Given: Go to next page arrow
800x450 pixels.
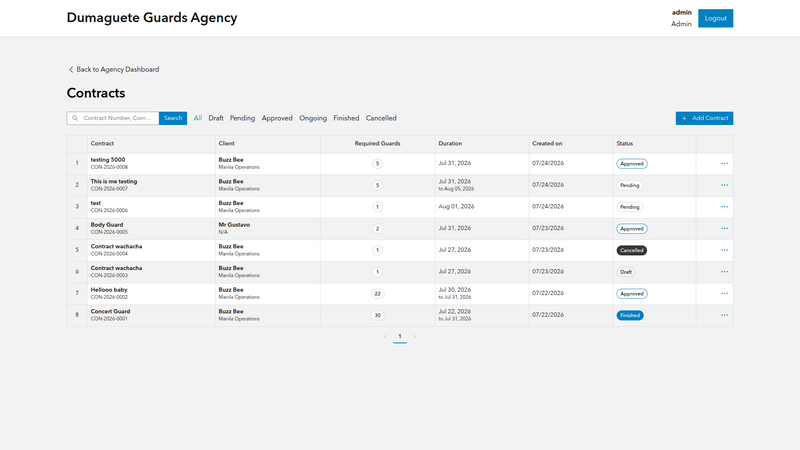Looking at the screenshot, I should (414, 337).
